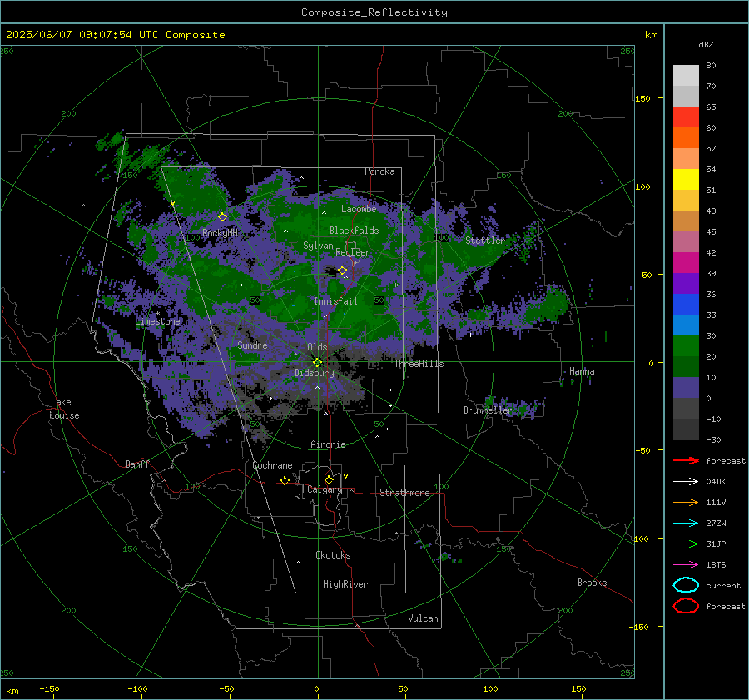Select the yellow diamond marker above Calgary label
The height and width of the screenshot is (700, 749).
tap(329, 479)
